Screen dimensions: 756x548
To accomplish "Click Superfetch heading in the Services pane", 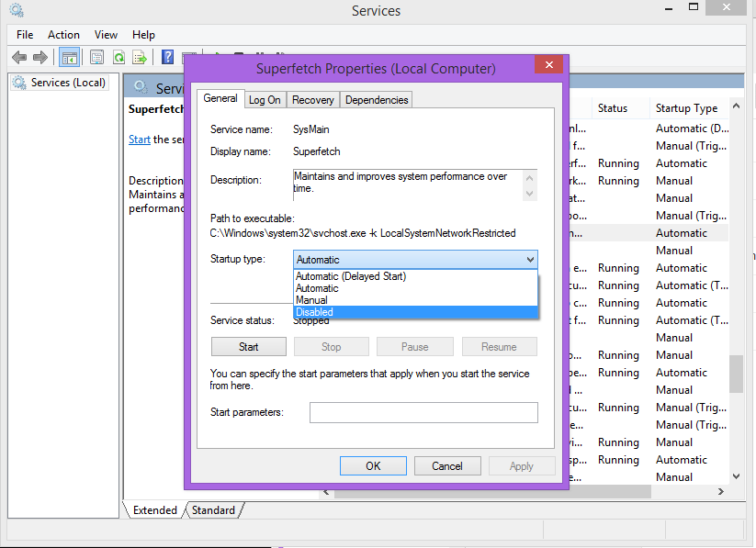I will point(156,109).
